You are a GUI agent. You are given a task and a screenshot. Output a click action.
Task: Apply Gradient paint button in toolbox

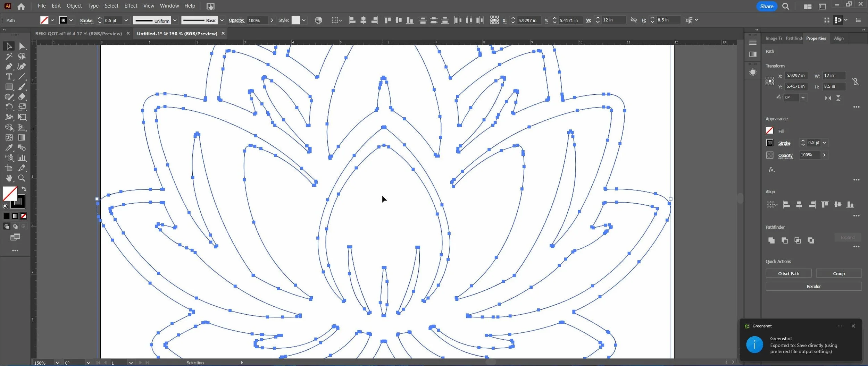(x=15, y=216)
